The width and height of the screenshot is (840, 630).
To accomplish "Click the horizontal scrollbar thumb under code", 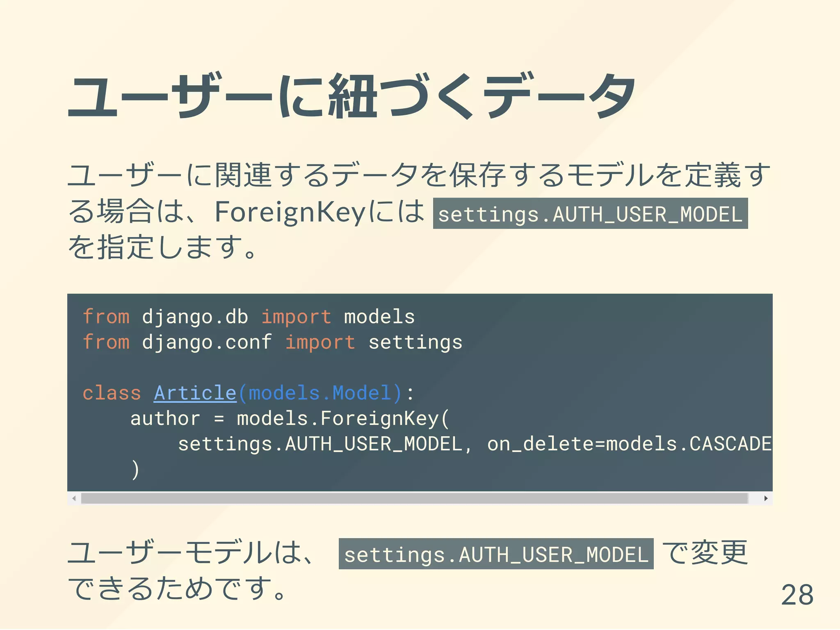I will coord(414,498).
